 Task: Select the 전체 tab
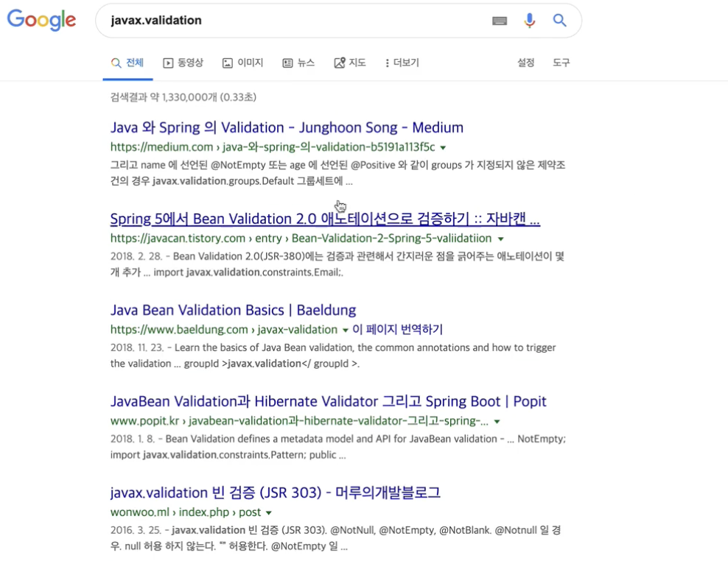[x=127, y=63]
